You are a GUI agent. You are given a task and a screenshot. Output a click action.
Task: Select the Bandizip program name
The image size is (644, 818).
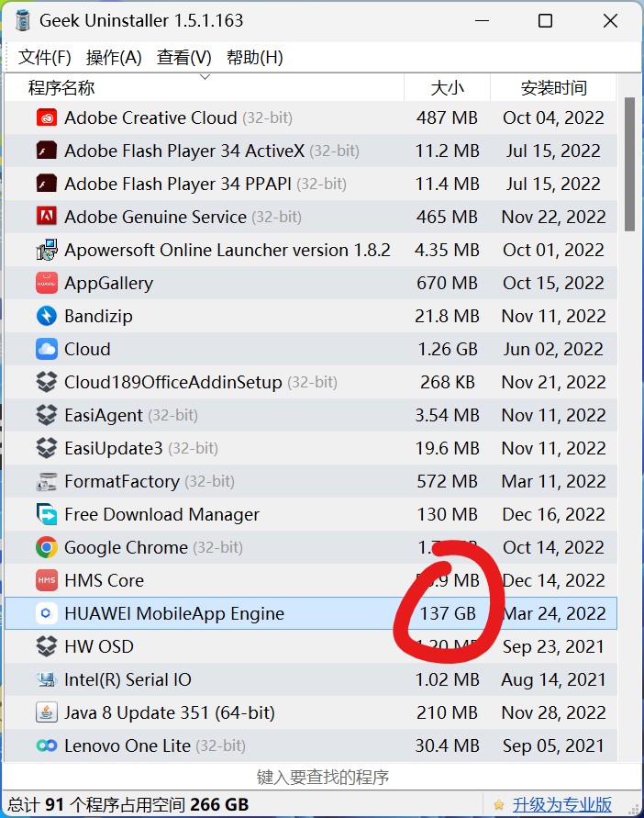click(98, 316)
